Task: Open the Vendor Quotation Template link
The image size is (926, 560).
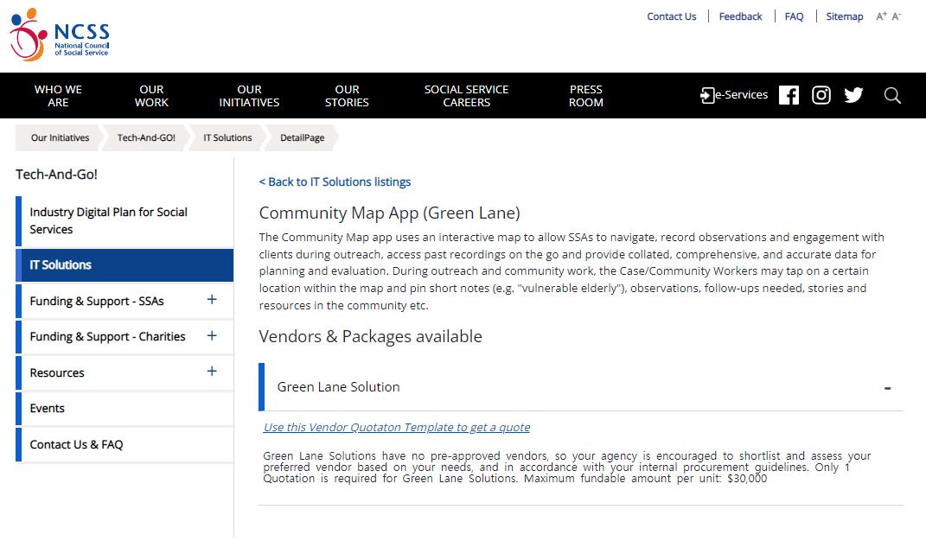Action: click(396, 427)
